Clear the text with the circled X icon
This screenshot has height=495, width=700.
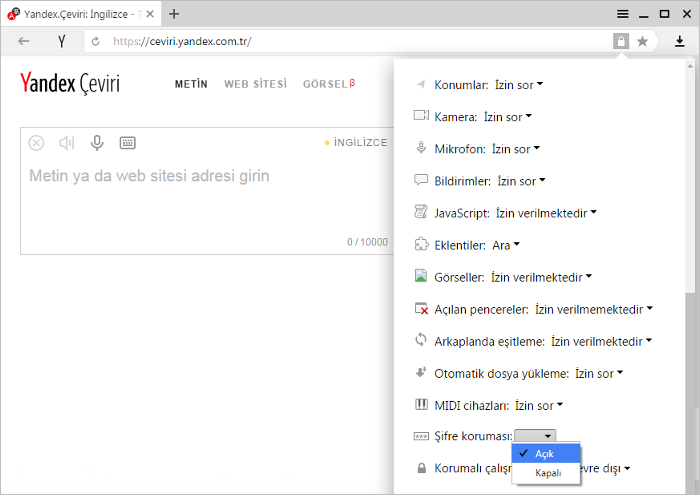(36, 143)
